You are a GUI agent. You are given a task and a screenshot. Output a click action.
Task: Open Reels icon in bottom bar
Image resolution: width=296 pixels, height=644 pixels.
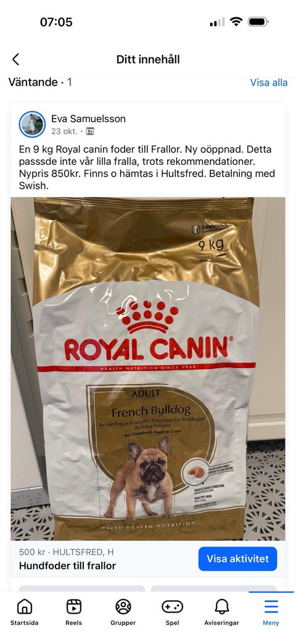pos(74,606)
